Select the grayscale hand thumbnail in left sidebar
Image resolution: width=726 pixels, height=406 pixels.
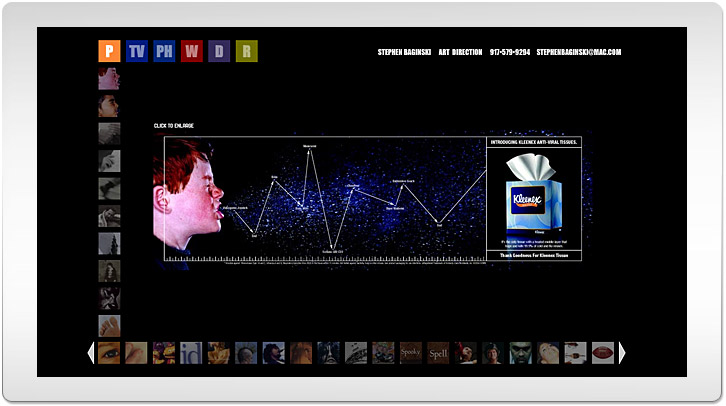109,161
